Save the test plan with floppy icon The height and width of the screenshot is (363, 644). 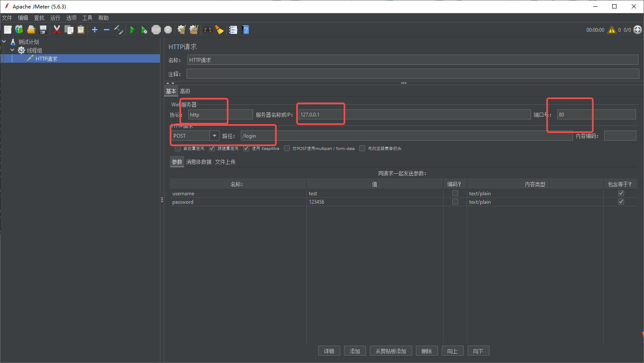click(x=43, y=30)
